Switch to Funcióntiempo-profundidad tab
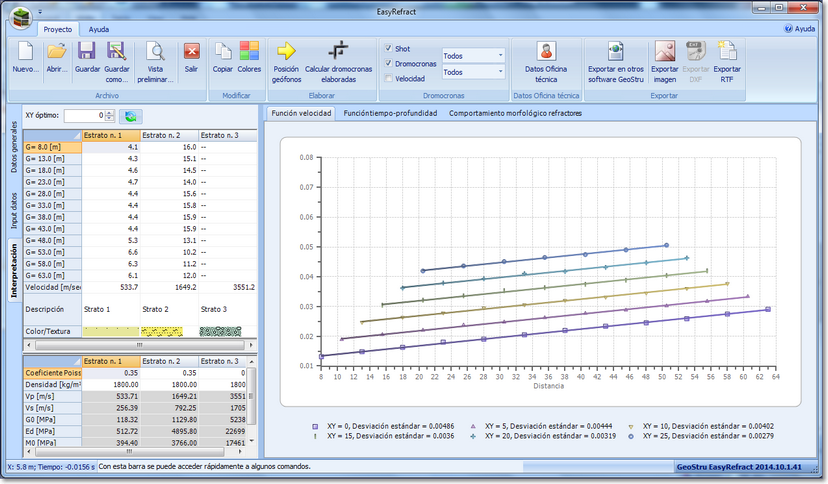The image size is (828, 484). [x=390, y=113]
